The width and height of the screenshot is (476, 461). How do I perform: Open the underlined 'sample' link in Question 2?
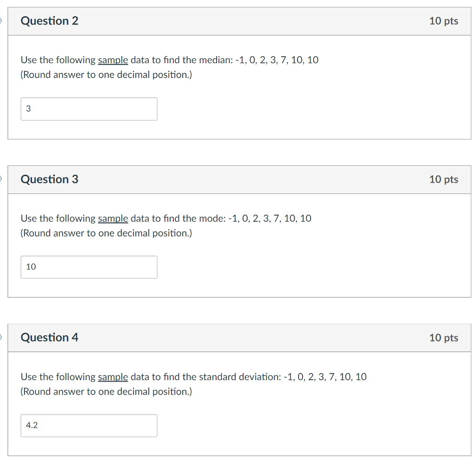click(113, 60)
